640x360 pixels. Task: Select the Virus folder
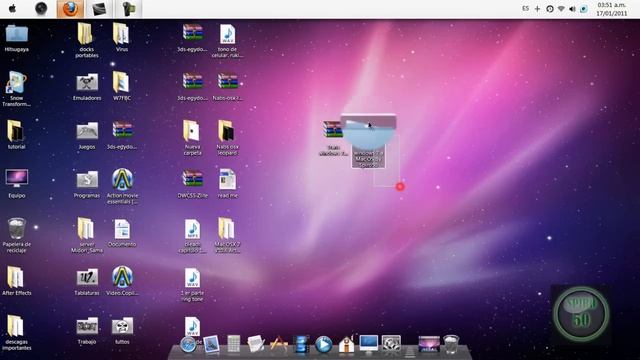pyautogui.click(x=122, y=38)
